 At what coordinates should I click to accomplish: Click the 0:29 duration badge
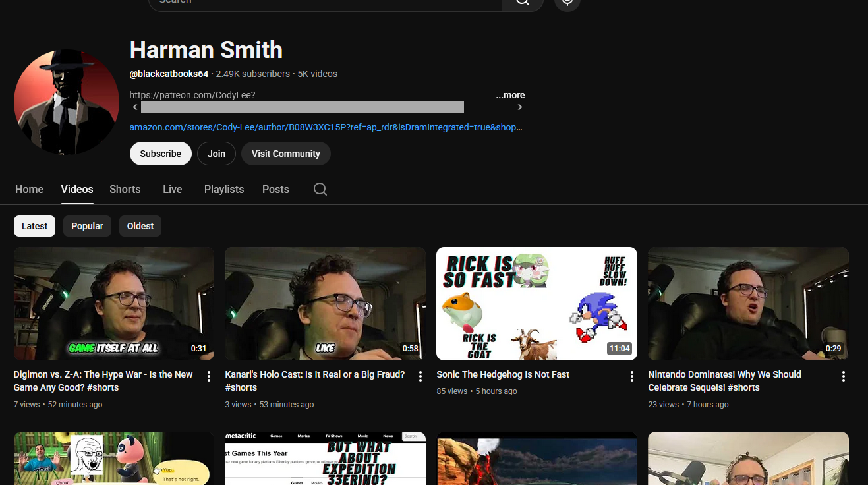click(x=833, y=349)
